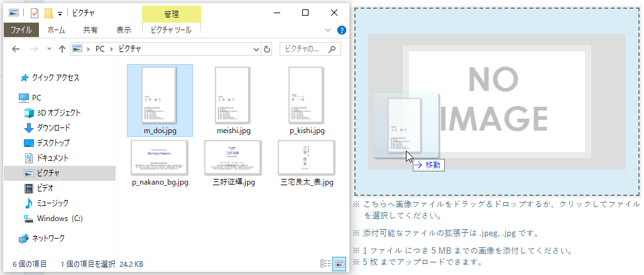Select the p_nakano_bg.jpg thumbnail
The image size is (644, 275).
[x=159, y=158]
